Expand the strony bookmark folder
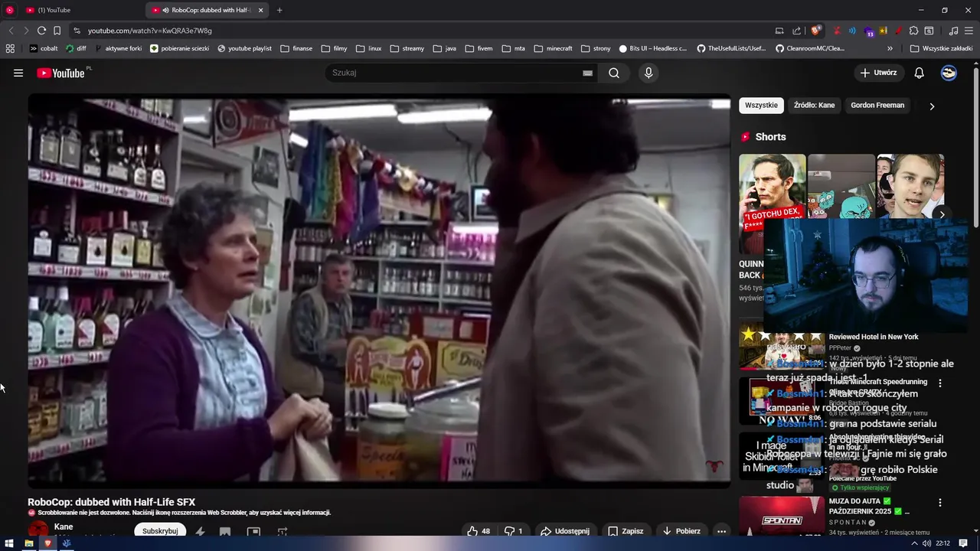This screenshot has width=980, height=551. 596,48
